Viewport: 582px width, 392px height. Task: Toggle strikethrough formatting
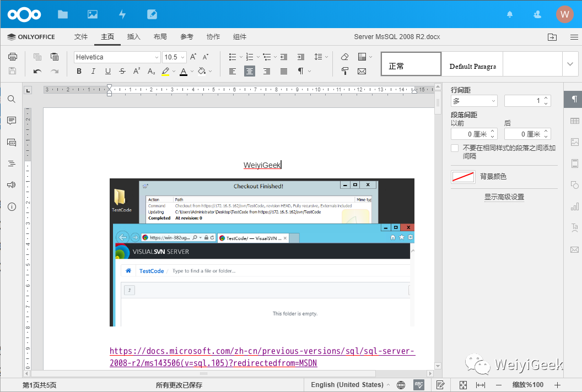(x=122, y=71)
